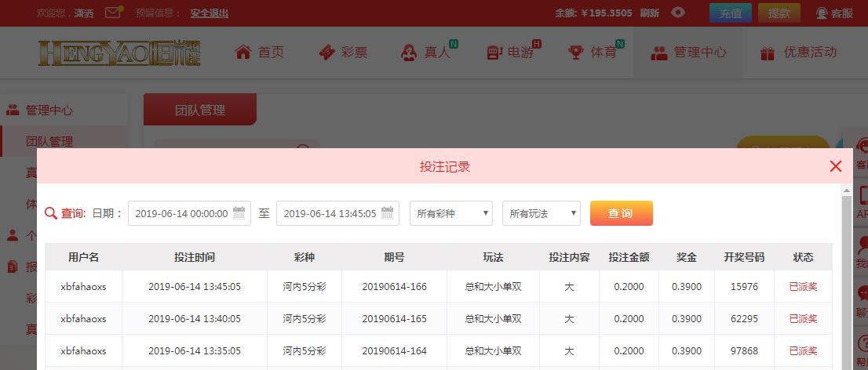Image resolution: width=868 pixels, height=370 pixels.
Task: Click the 安全退出 logout link
Action: [210, 13]
